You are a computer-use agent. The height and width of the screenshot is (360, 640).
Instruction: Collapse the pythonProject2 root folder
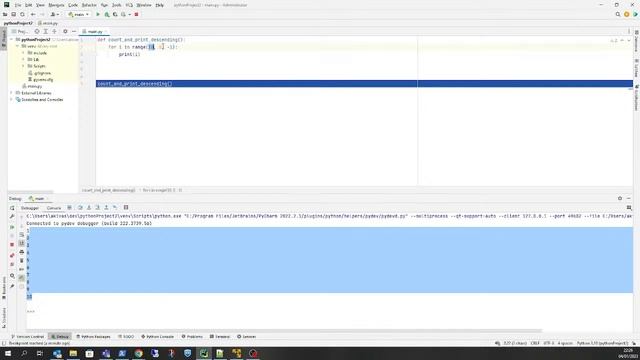tap(12, 40)
